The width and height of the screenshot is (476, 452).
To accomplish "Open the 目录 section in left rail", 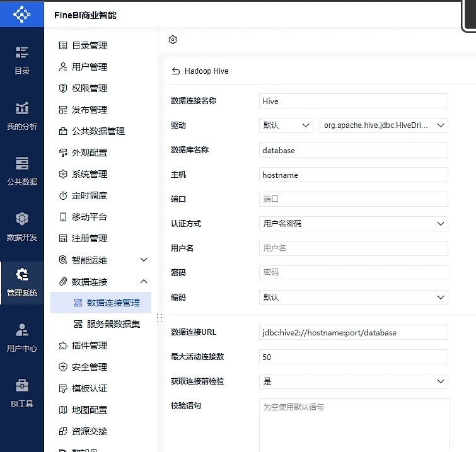I will [22, 61].
